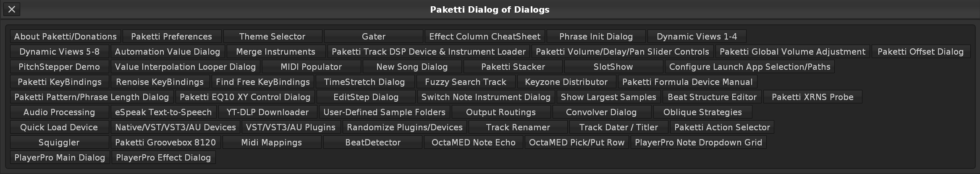
Task: Open the Paketti Preferences dialog
Action: point(171,37)
